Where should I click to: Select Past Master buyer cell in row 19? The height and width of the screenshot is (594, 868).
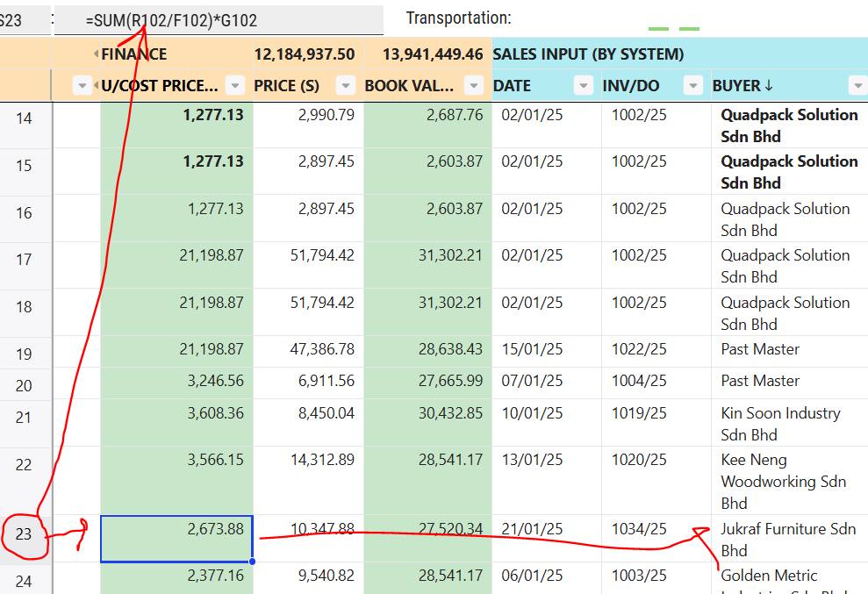click(789, 352)
